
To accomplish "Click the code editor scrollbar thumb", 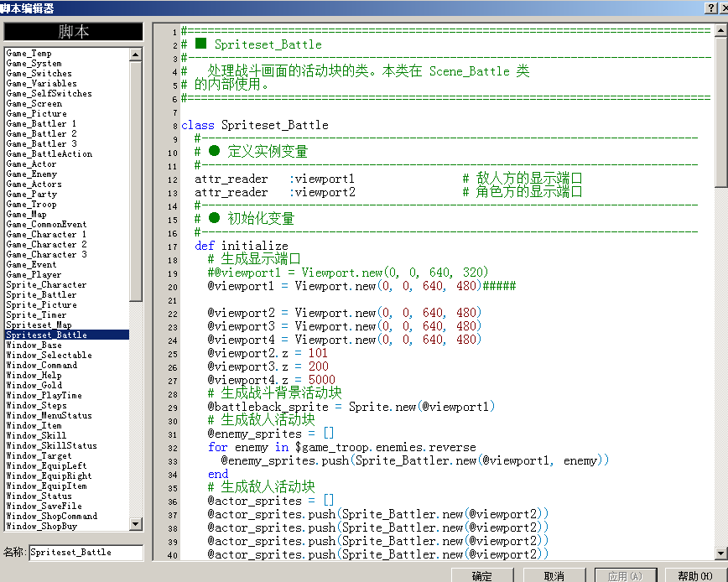I will 720,112.
